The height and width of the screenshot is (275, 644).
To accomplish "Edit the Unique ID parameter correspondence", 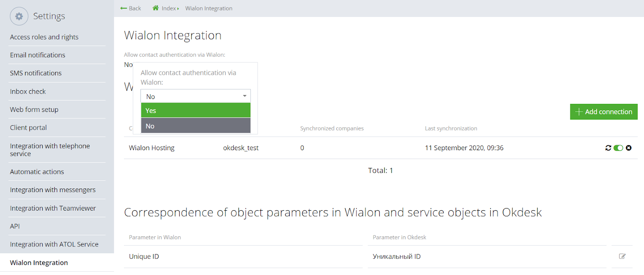I will (x=622, y=256).
